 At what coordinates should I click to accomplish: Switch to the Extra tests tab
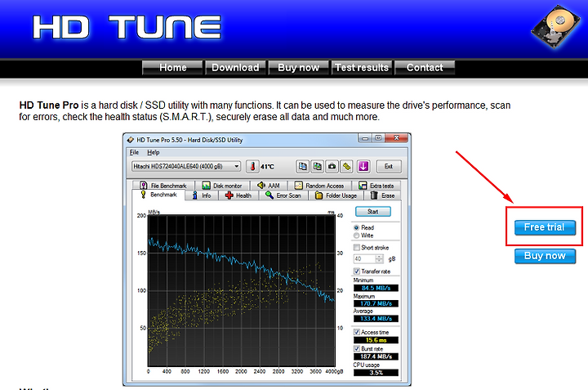point(376,186)
